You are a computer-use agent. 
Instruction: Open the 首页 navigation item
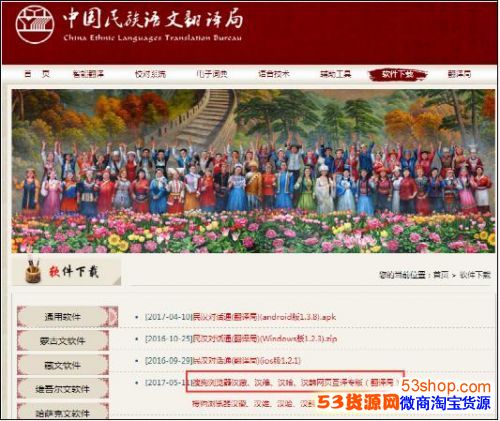coord(37,74)
